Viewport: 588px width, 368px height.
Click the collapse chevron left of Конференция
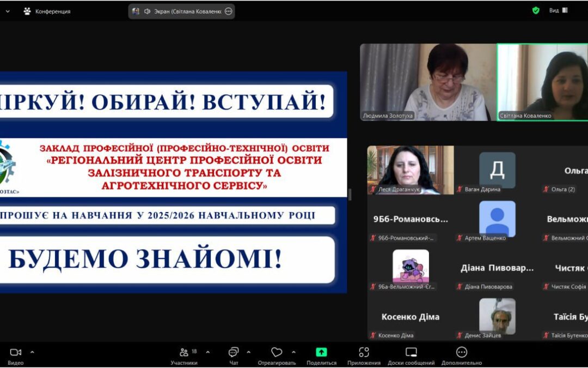coord(8,11)
